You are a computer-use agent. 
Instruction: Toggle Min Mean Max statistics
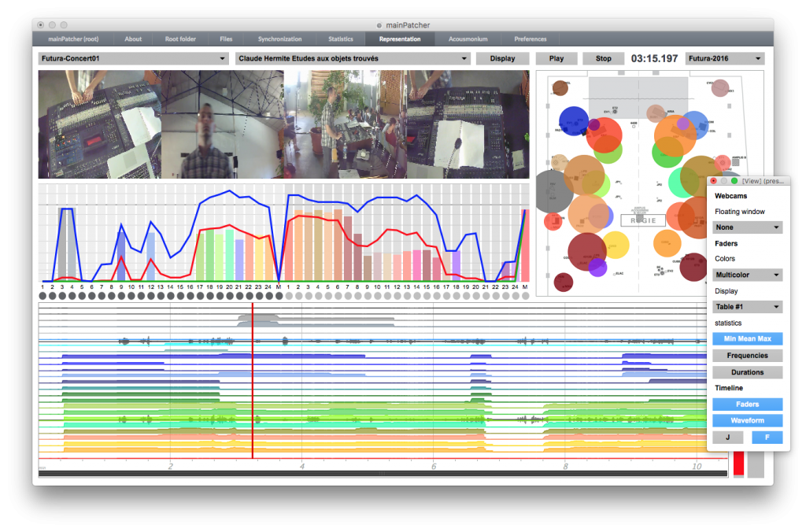click(748, 338)
